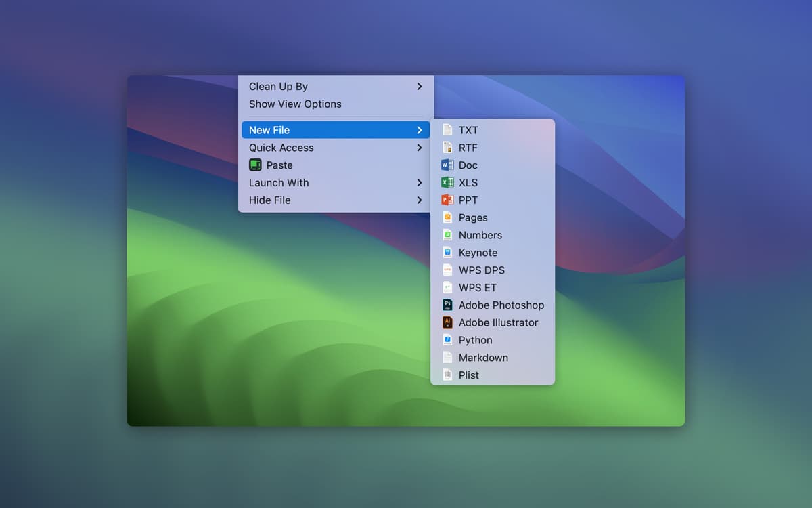This screenshot has height=508, width=812.
Task: Click the Pages document icon
Action: [x=447, y=217]
